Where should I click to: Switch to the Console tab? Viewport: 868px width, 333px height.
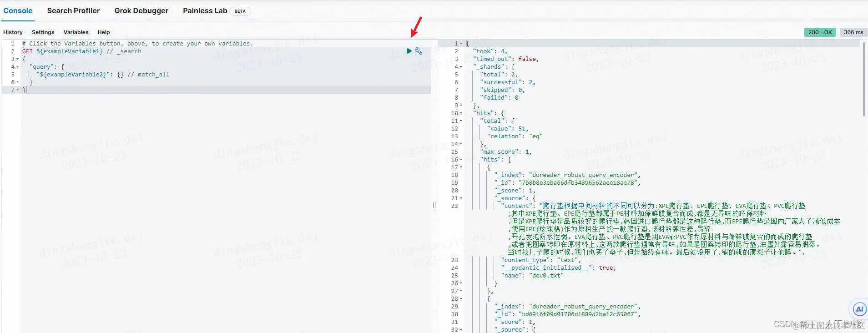[18, 10]
